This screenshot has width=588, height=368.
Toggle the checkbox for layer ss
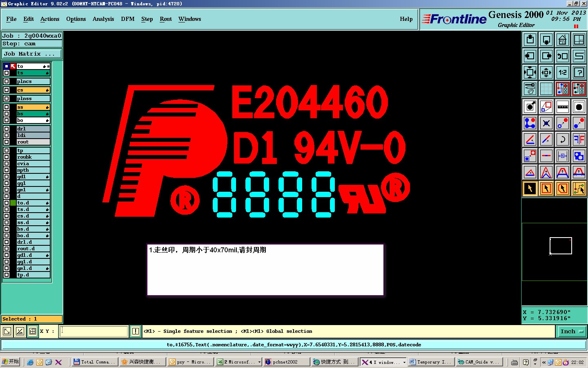click(x=7, y=107)
